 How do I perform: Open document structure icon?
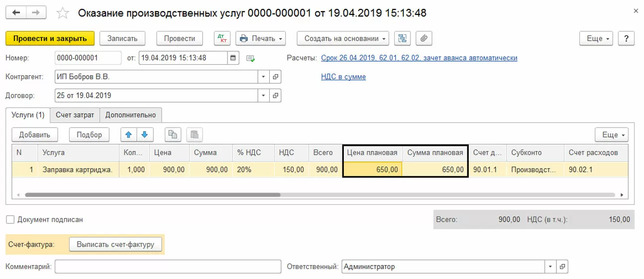coord(402,38)
